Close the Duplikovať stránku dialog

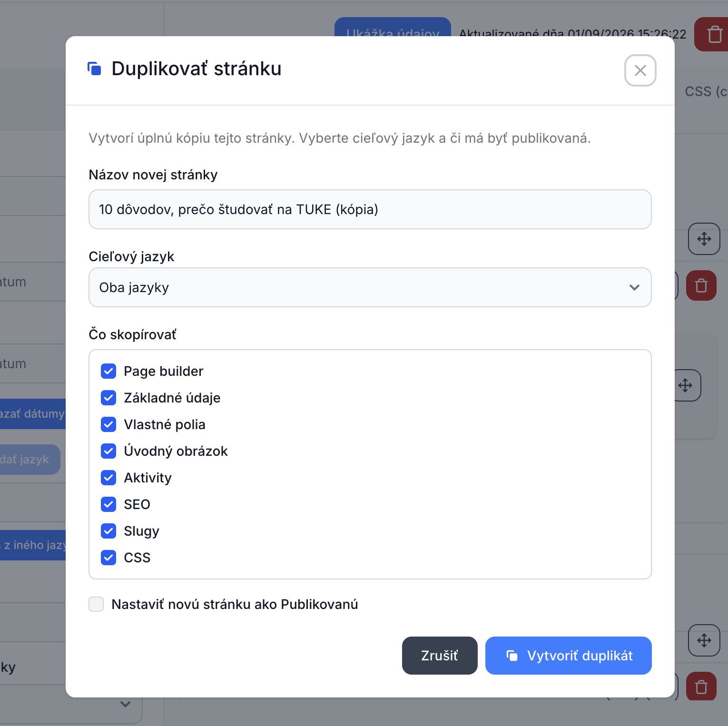tap(640, 70)
